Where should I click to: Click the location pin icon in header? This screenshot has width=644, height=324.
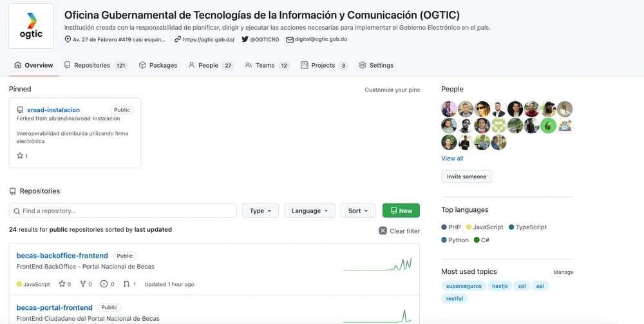coord(68,39)
